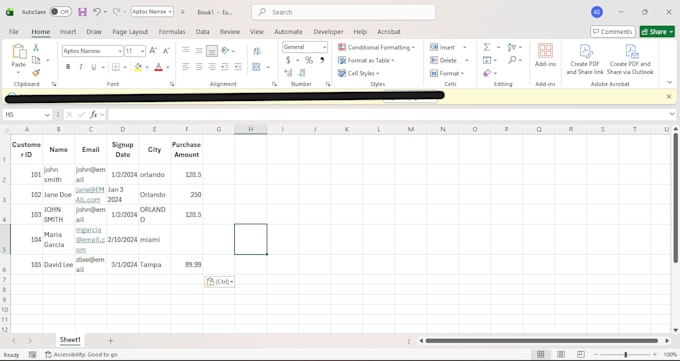Decrease font size with smaller A icon
This screenshot has width=680, height=361.
tap(166, 51)
